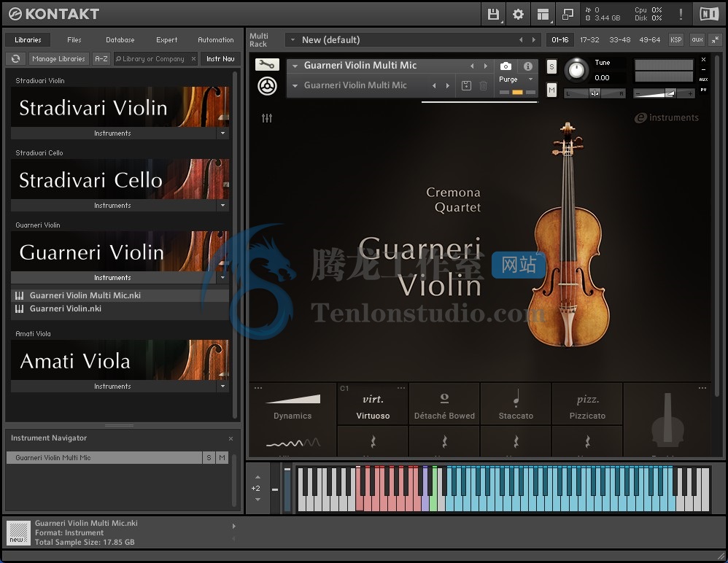This screenshot has height=563, width=728.
Task: Raise keyboard octave with up arrow
Action: pos(257,477)
